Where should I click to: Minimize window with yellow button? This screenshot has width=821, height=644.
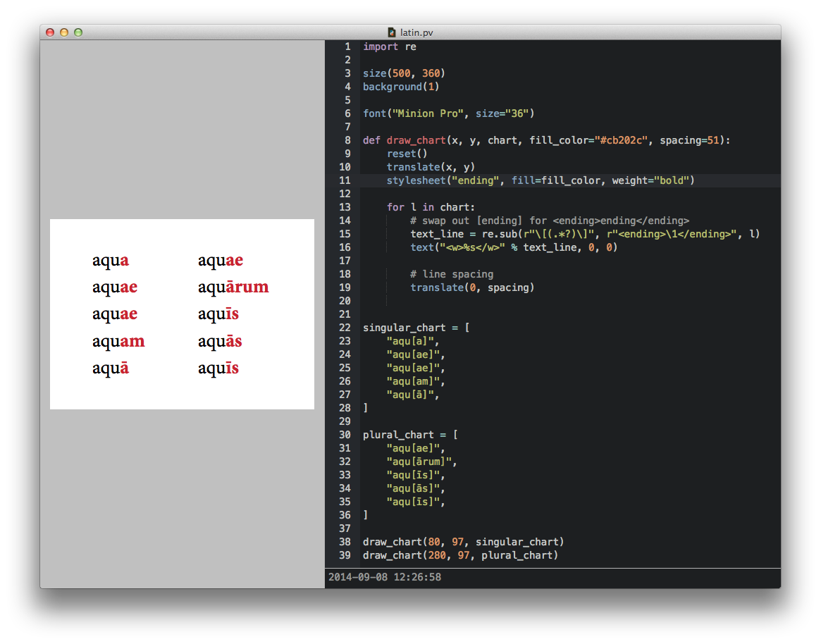pyautogui.click(x=64, y=32)
